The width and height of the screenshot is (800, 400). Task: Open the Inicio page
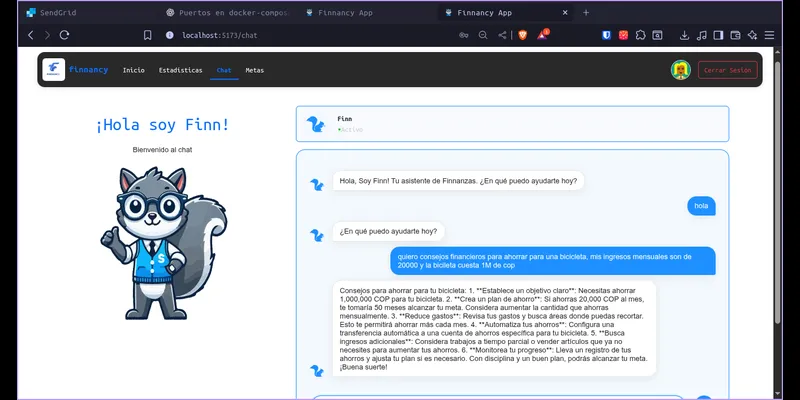tap(134, 70)
